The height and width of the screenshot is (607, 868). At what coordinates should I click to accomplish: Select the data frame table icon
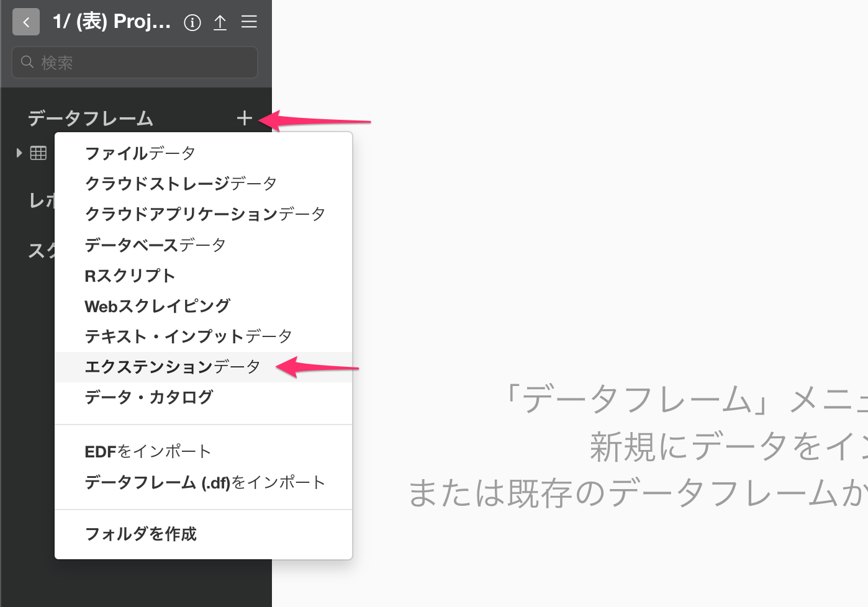click(x=38, y=153)
